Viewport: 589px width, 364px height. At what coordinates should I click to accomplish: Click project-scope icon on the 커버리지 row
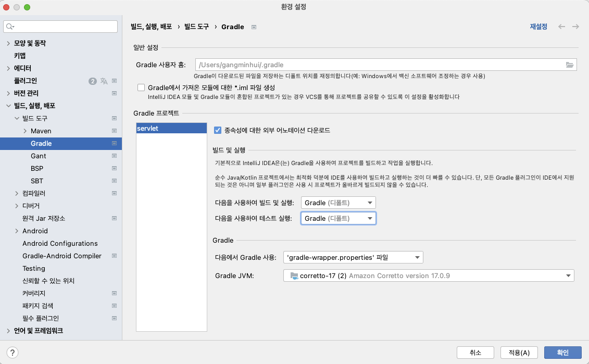coord(114,293)
